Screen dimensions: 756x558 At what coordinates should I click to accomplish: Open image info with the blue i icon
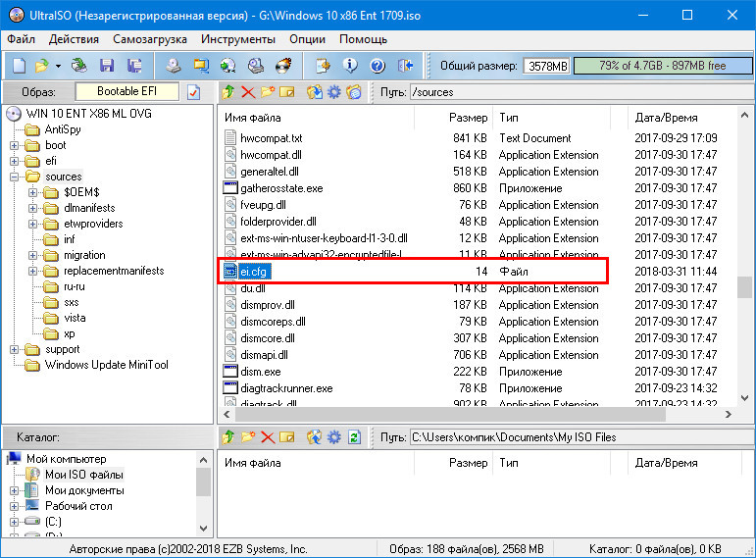[350, 66]
